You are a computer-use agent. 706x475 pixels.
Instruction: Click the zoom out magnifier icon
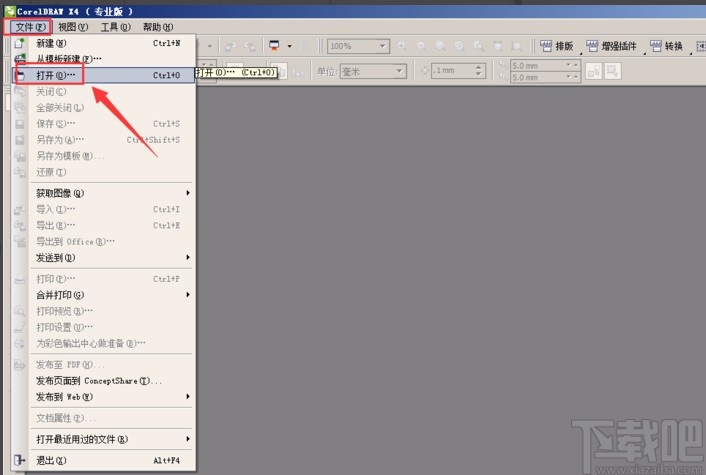[x=421, y=46]
